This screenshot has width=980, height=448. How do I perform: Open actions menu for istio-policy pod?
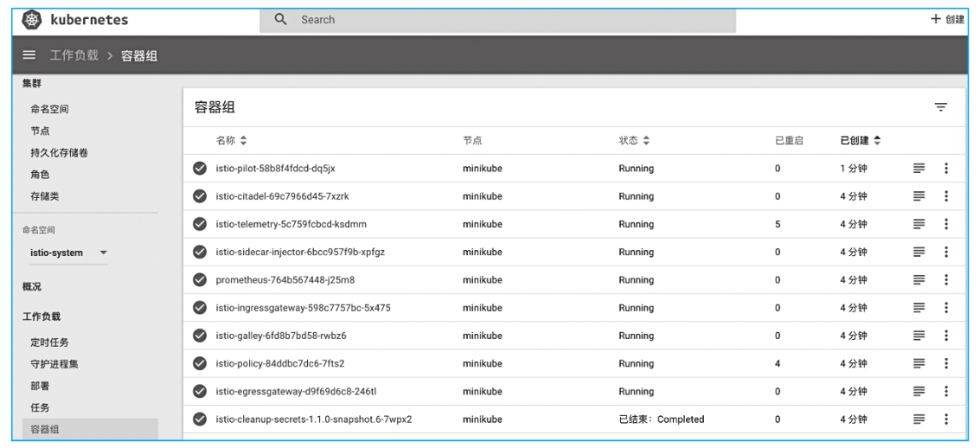(945, 363)
